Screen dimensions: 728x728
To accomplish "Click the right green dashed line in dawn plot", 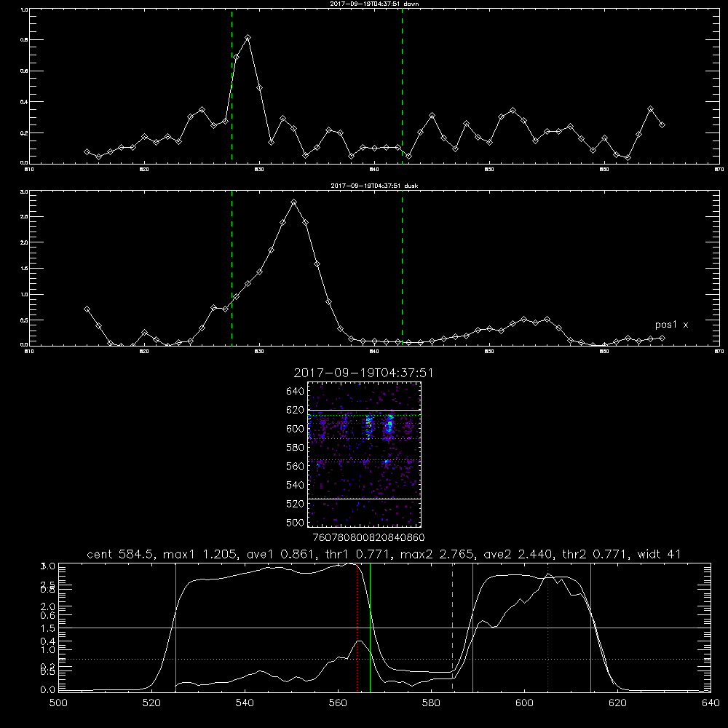I will tap(402, 87).
